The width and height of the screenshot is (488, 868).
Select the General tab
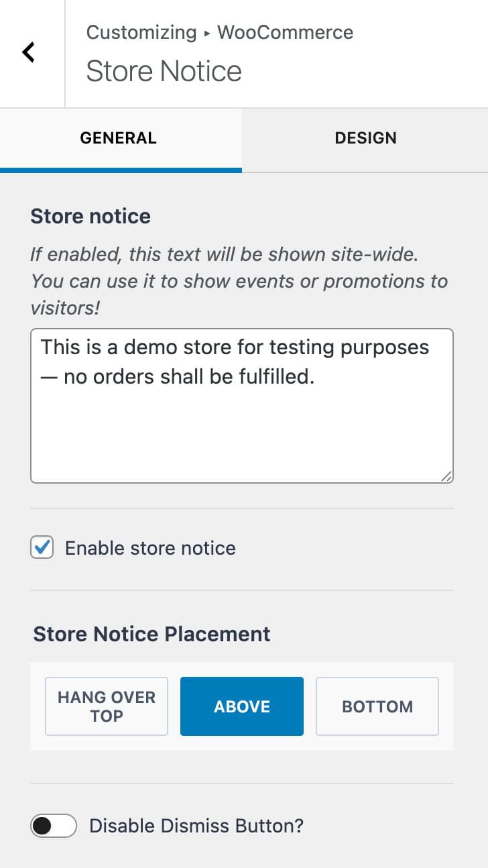point(117,138)
